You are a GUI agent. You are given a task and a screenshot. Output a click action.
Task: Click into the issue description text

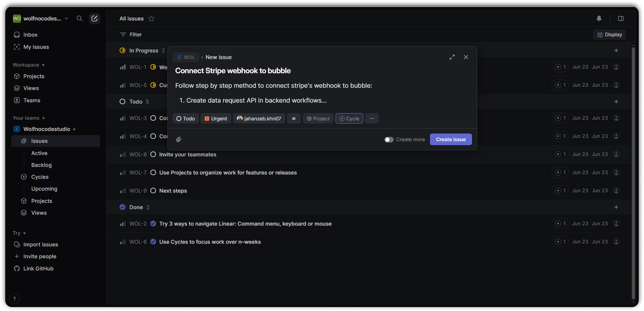click(x=273, y=93)
